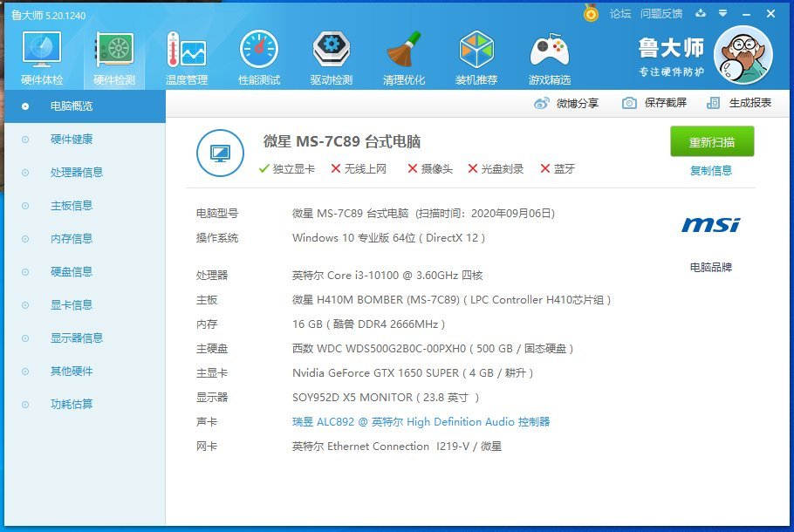
Task: Open 驱动检测 driver detection icon
Action: pos(332,58)
